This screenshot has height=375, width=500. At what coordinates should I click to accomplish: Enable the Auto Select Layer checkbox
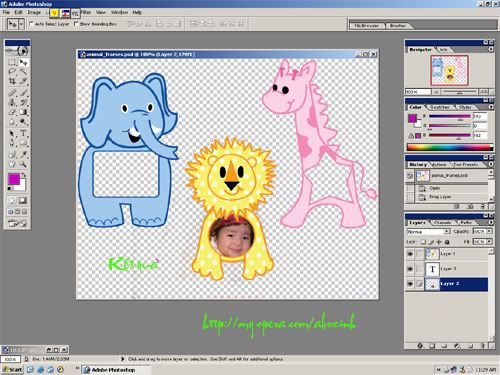(31, 24)
